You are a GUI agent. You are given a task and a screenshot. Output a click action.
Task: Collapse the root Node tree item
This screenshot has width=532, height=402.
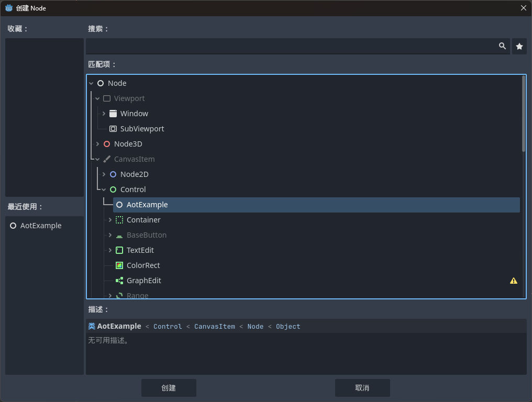point(91,83)
